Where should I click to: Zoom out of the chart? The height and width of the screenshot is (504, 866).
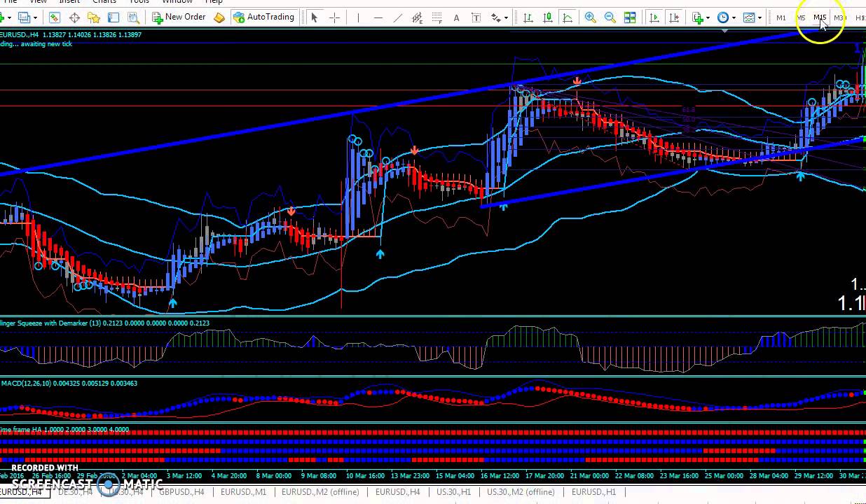(x=610, y=17)
